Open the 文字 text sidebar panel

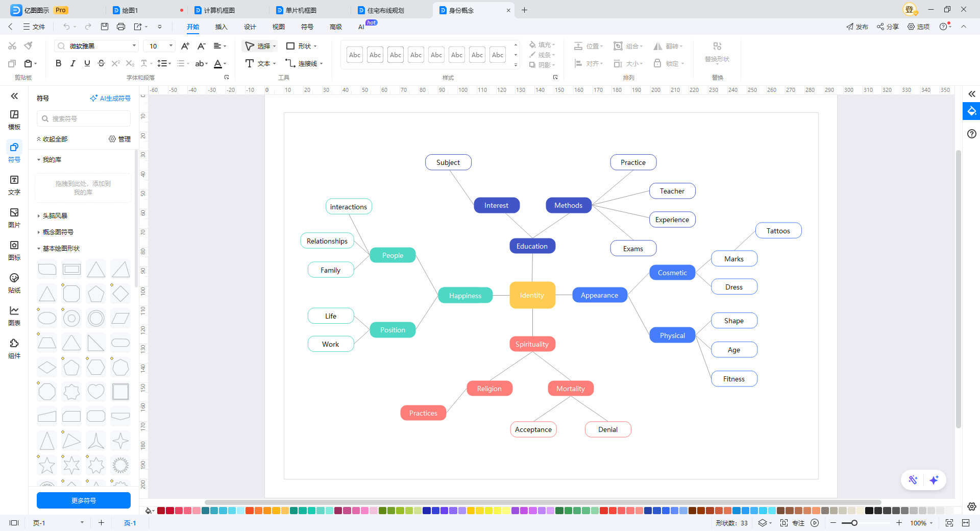14,185
